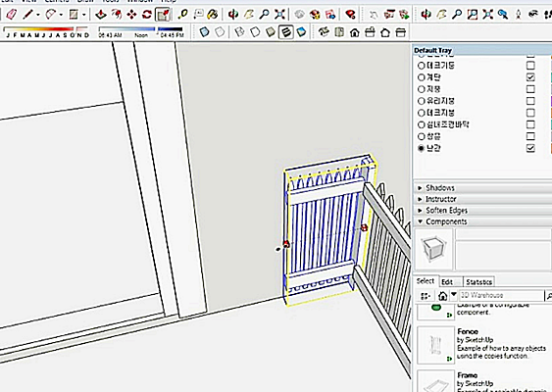Viewport: 552px width, 392px height.
Task: Apply Wireframe face style
Action: [x=240, y=32]
